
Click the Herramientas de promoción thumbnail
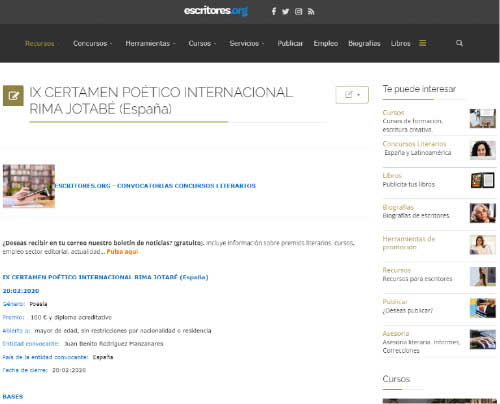click(483, 245)
